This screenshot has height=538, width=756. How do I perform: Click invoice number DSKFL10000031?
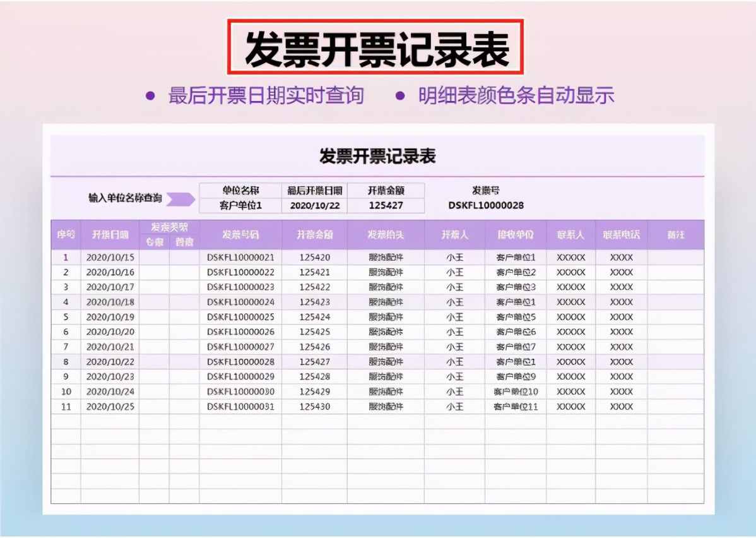240,407
